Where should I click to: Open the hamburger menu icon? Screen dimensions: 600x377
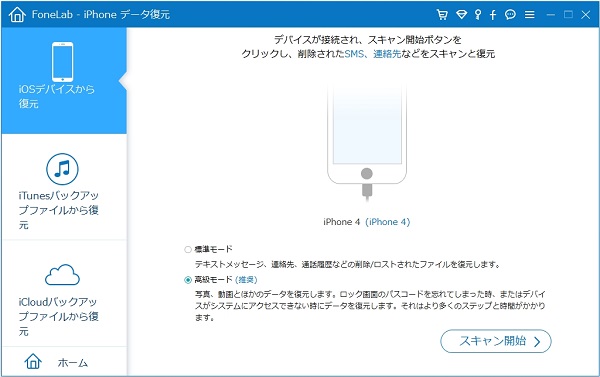pos(530,15)
